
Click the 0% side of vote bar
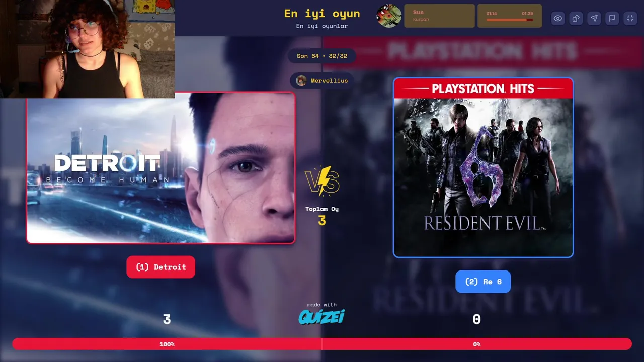[477, 344]
